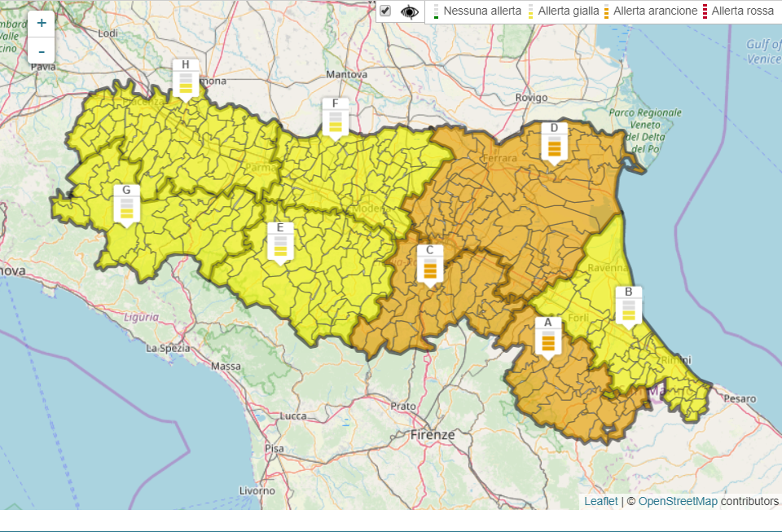Open the zone D orange alert marker
The image size is (782, 532).
click(554, 142)
